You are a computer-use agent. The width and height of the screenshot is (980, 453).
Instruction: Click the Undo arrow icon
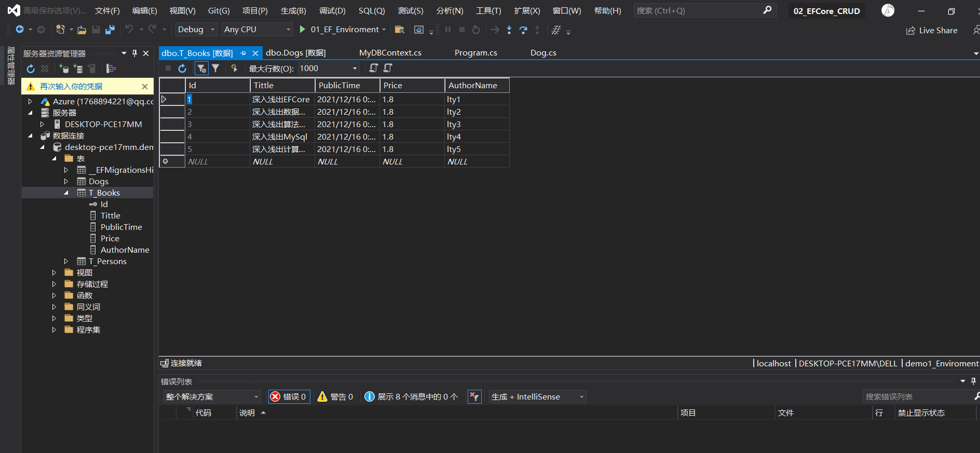click(129, 30)
